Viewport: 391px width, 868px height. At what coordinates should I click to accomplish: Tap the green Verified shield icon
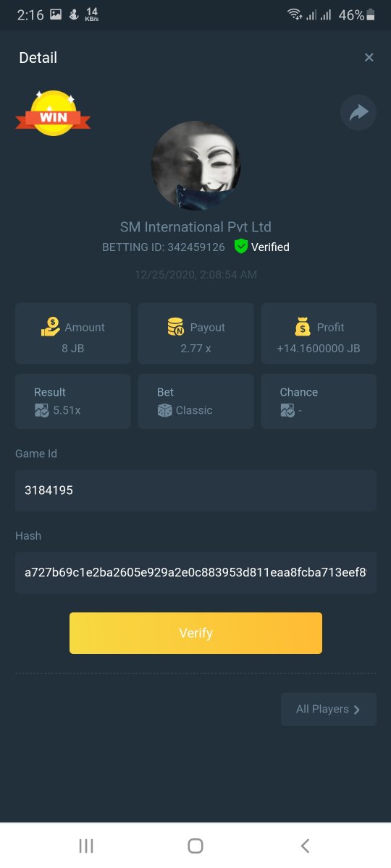(x=241, y=247)
